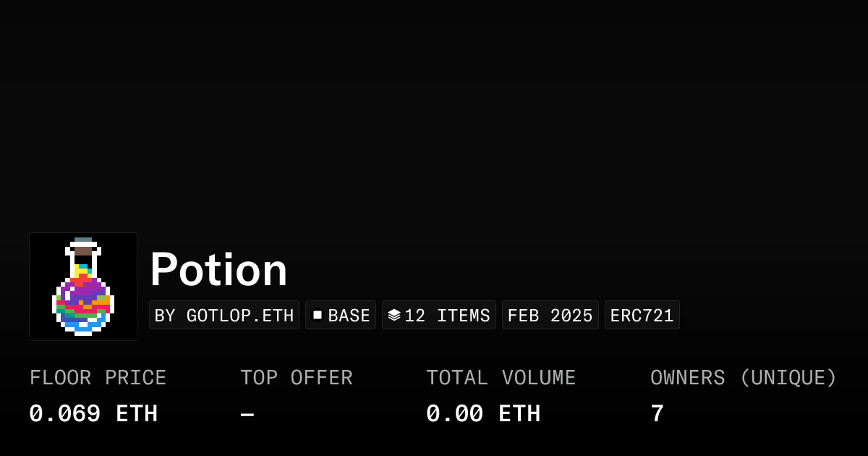
Task: Click the unique owners count 7
Action: [657, 414]
